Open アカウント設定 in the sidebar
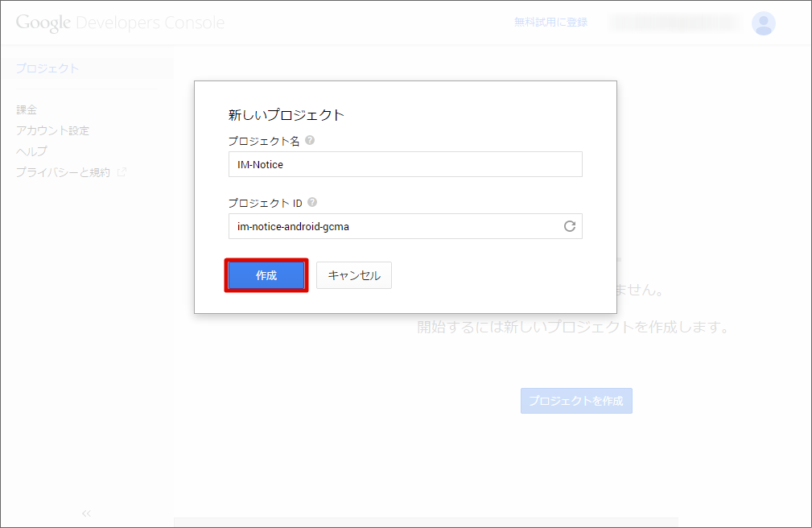Viewport: 812px width, 528px height. tap(53, 130)
